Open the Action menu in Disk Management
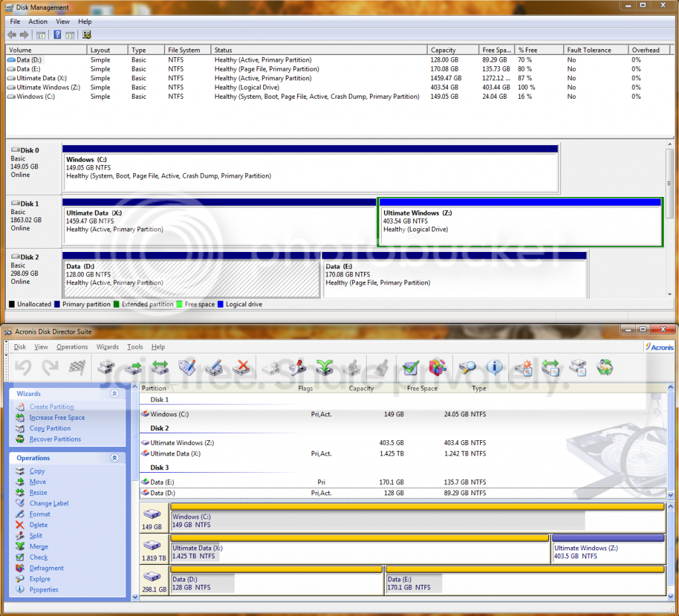Screen dimensions: 679x616 [x=38, y=22]
